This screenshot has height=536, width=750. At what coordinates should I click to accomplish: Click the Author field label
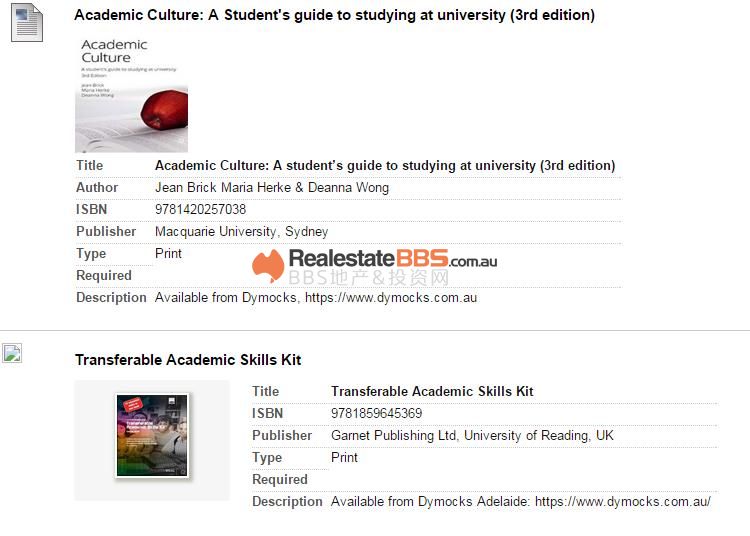97,187
